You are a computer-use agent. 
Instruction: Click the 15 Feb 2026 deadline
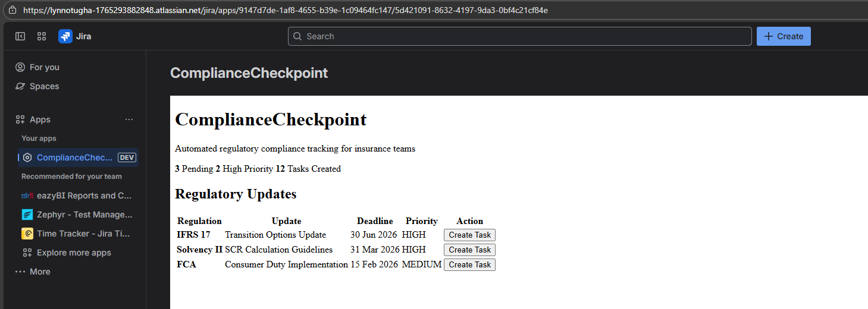pyautogui.click(x=375, y=264)
